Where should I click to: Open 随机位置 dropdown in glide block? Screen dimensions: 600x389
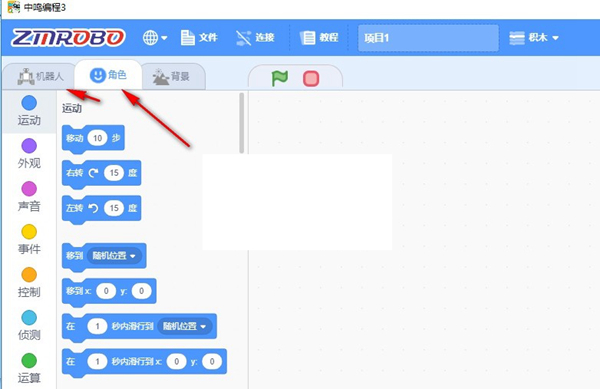(184, 326)
